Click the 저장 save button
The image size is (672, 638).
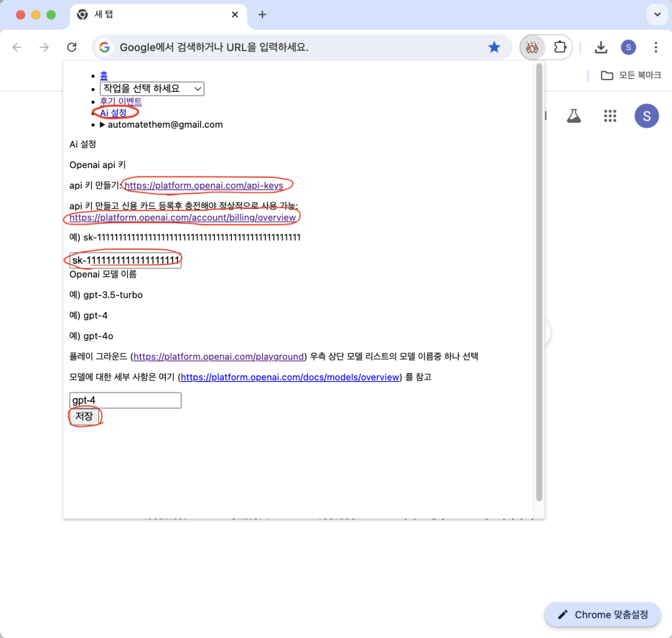(84, 416)
